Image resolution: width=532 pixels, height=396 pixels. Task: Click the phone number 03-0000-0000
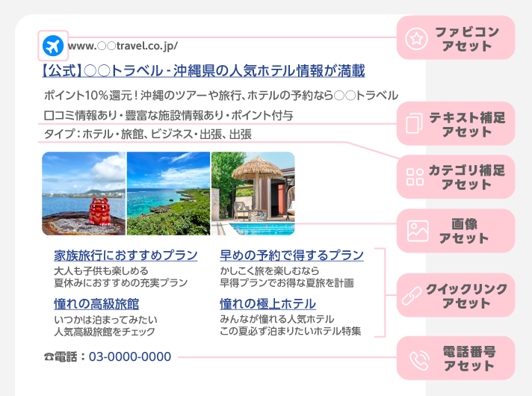tap(130, 356)
